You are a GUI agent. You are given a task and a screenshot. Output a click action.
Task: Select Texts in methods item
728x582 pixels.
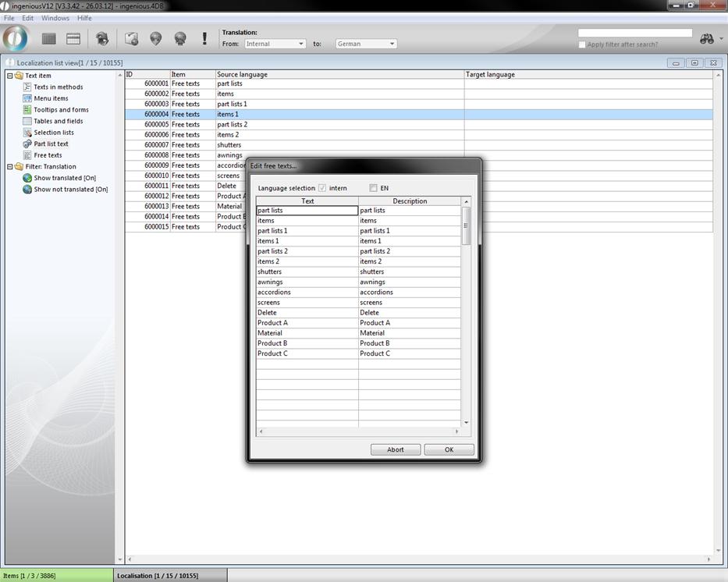click(x=58, y=87)
